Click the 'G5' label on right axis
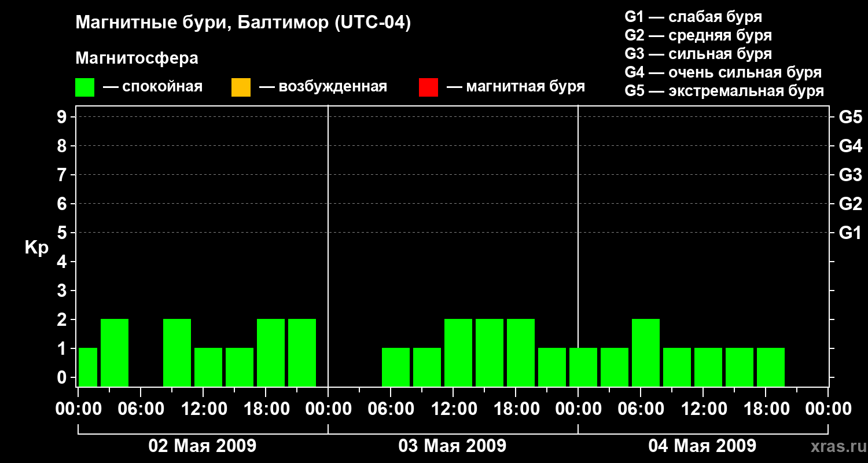This screenshot has width=868, height=463. point(851,117)
